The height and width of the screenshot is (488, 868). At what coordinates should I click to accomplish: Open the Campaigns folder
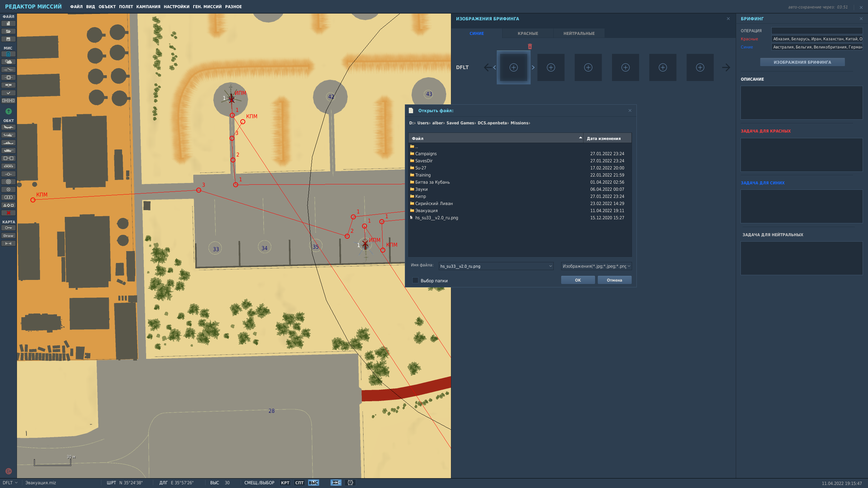click(520, 154)
